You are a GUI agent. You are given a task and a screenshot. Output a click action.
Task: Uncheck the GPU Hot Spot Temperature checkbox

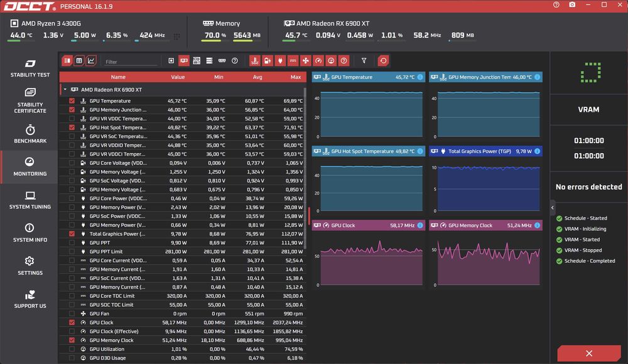[x=72, y=127]
